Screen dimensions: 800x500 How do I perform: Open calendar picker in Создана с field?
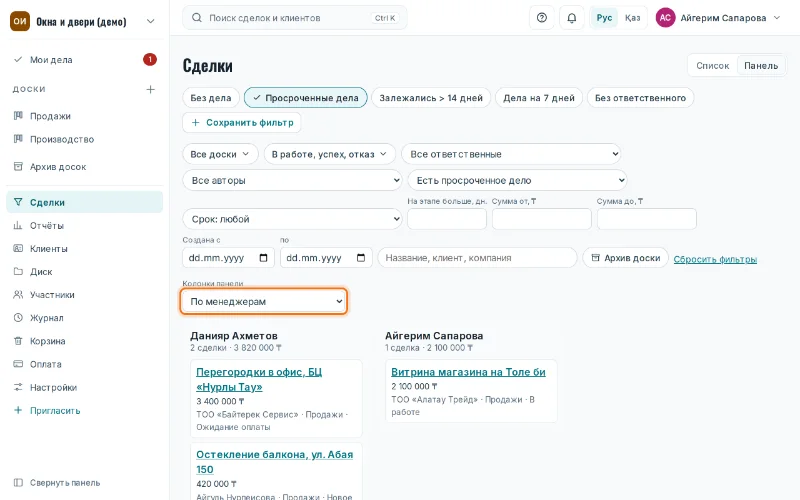coord(263,258)
